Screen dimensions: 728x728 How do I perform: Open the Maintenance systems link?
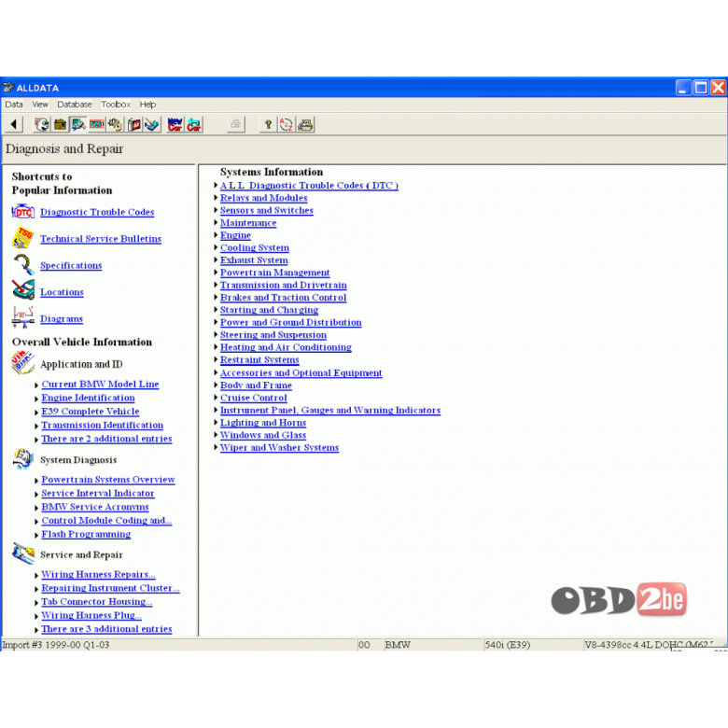[x=248, y=223]
